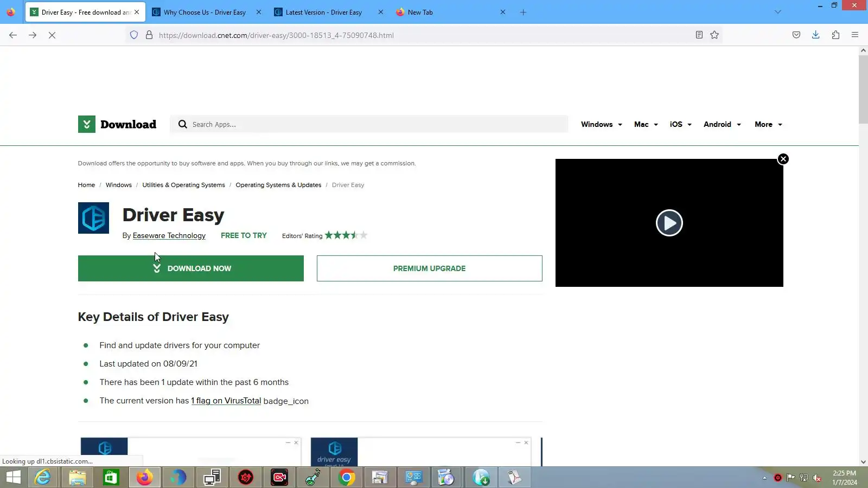
Task: Save page to Pocket
Action: coord(796,35)
